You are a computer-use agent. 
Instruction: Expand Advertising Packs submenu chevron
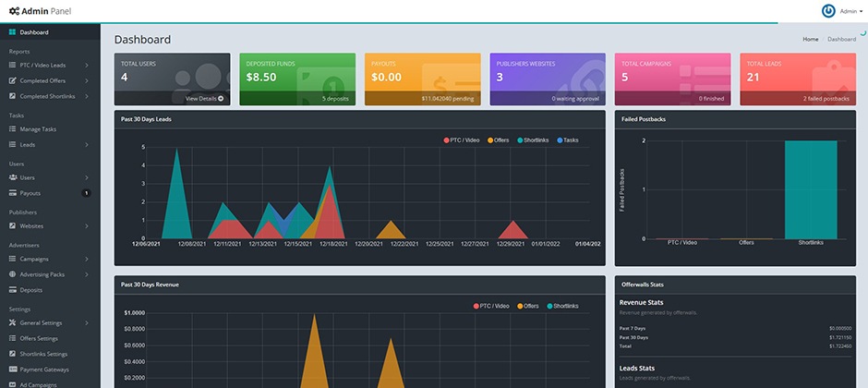[87, 274]
